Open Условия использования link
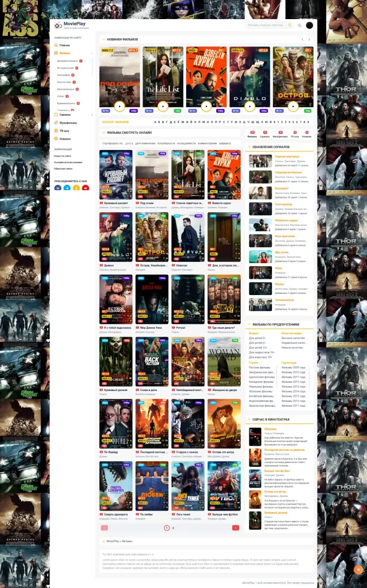Image resolution: width=367 pixels, height=588 pixels. pos(68,162)
